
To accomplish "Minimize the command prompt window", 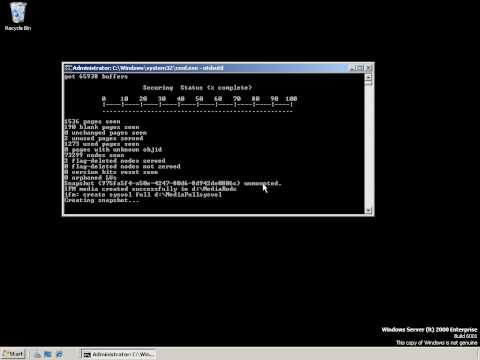I will 352,68.
